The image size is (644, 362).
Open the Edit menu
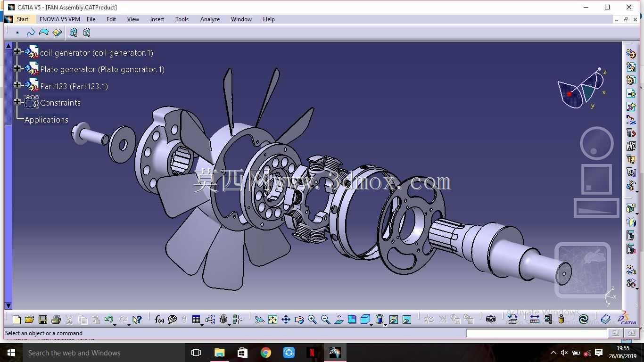click(x=111, y=19)
